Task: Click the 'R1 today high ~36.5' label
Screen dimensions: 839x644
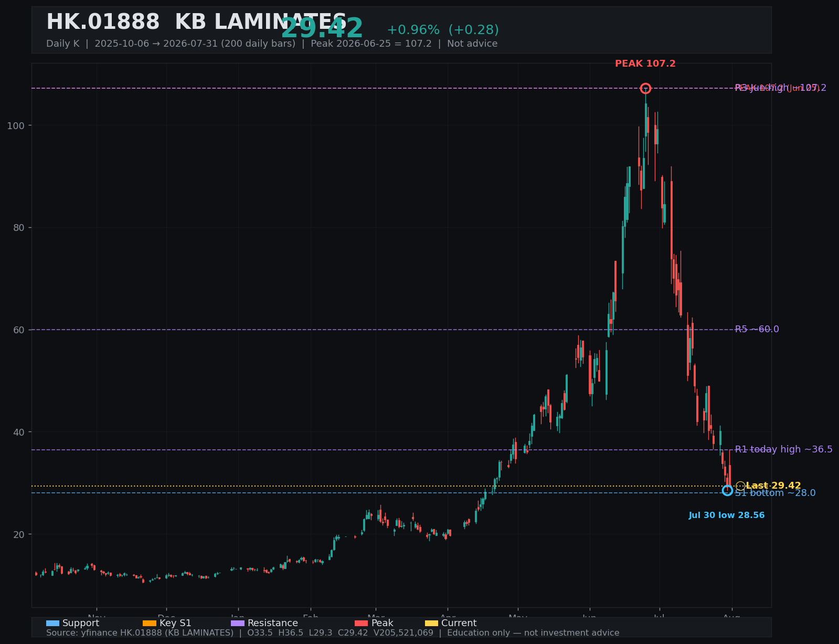Action: pyautogui.click(x=783, y=449)
